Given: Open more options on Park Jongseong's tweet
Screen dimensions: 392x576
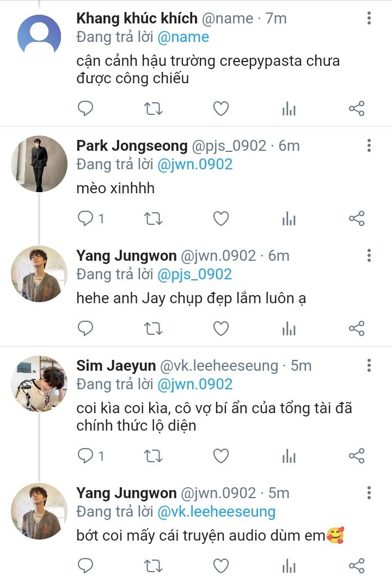Looking at the screenshot, I should tap(369, 146).
